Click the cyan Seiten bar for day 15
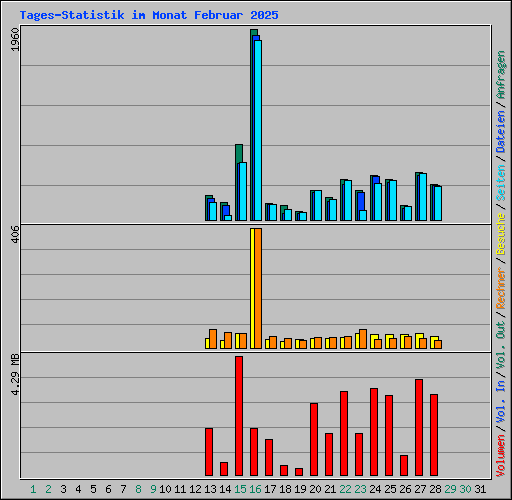This screenshot has width=512, height=500. click(x=243, y=191)
